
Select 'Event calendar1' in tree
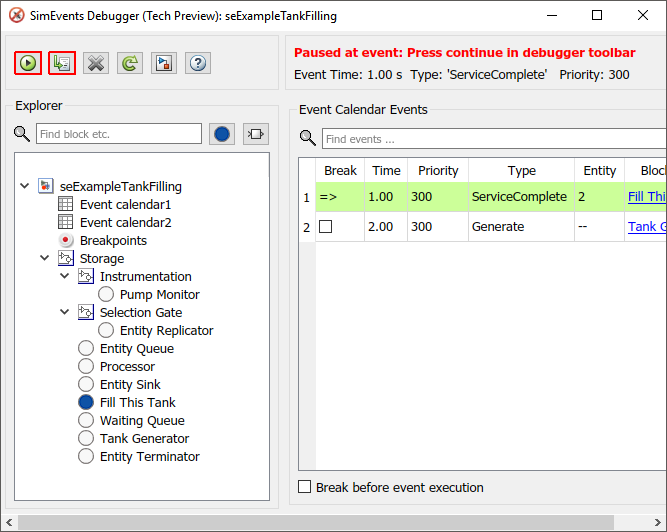pos(125,205)
